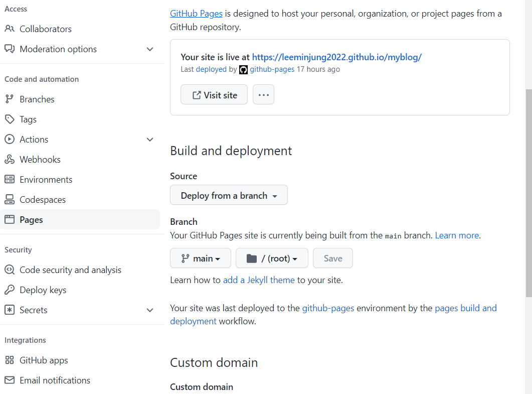Viewport: 532px width, 394px height.
Task: Click the Code and automation section label
Action: click(x=42, y=79)
